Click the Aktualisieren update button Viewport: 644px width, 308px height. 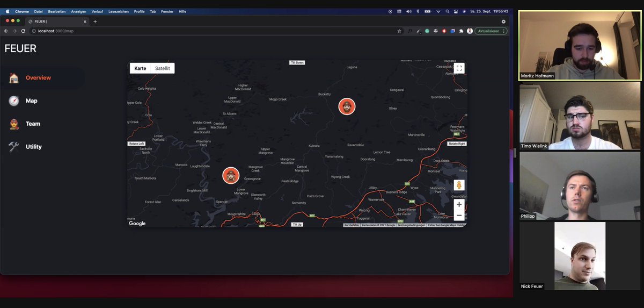[x=491, y=31]
